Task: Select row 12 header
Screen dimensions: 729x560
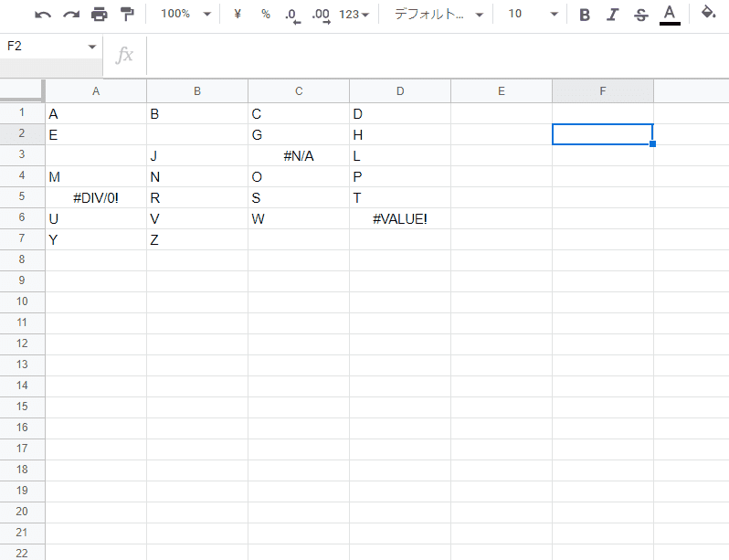Action: (x=22, y=344)
